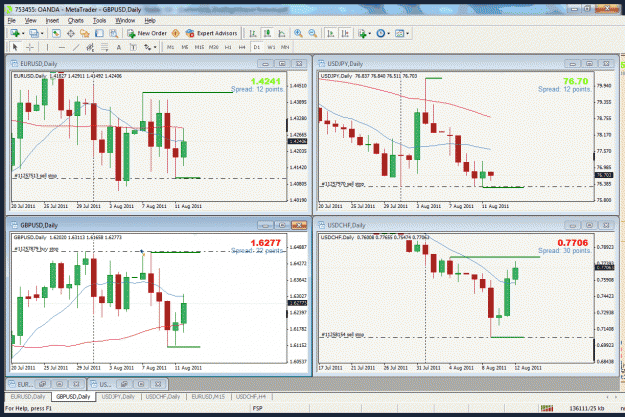
Task: Click the EURUSD,Daily chart window title
Action: pyautogui.click(x=39, y=64)
